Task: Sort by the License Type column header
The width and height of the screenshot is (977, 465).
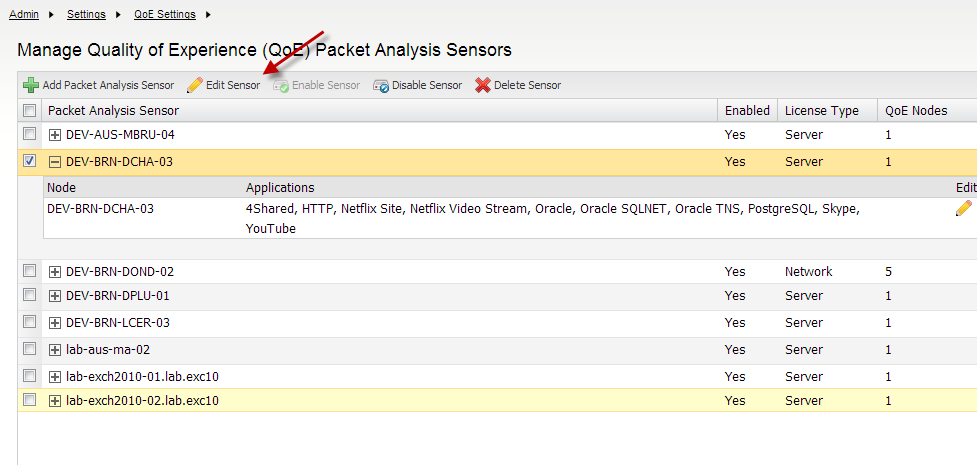Action: (x=821, y=111)
